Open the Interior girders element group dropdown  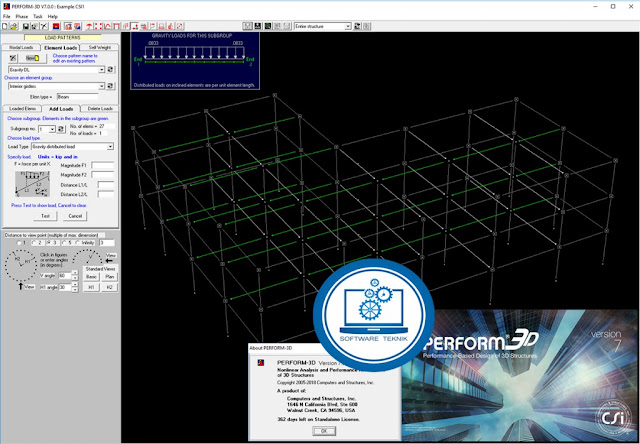click(102, 86)
